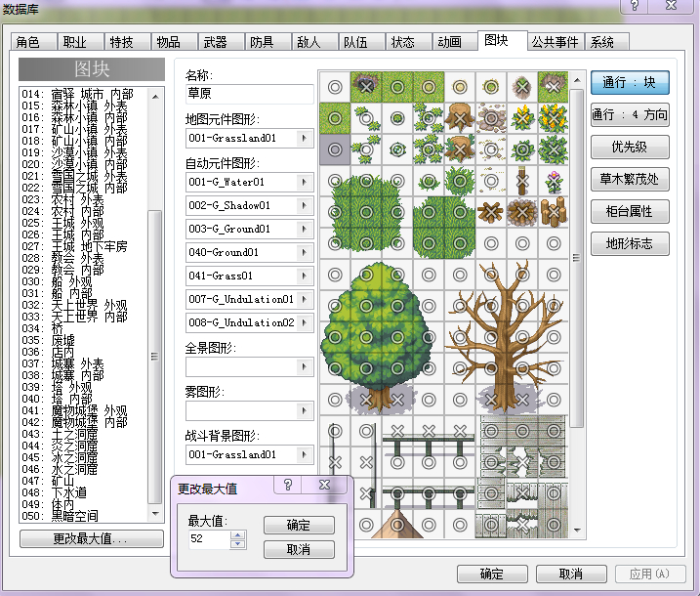Toggle passage on the pink flower tile
Image resolution: width=700 pixels, height=596 pixels.
pos(554,181)
